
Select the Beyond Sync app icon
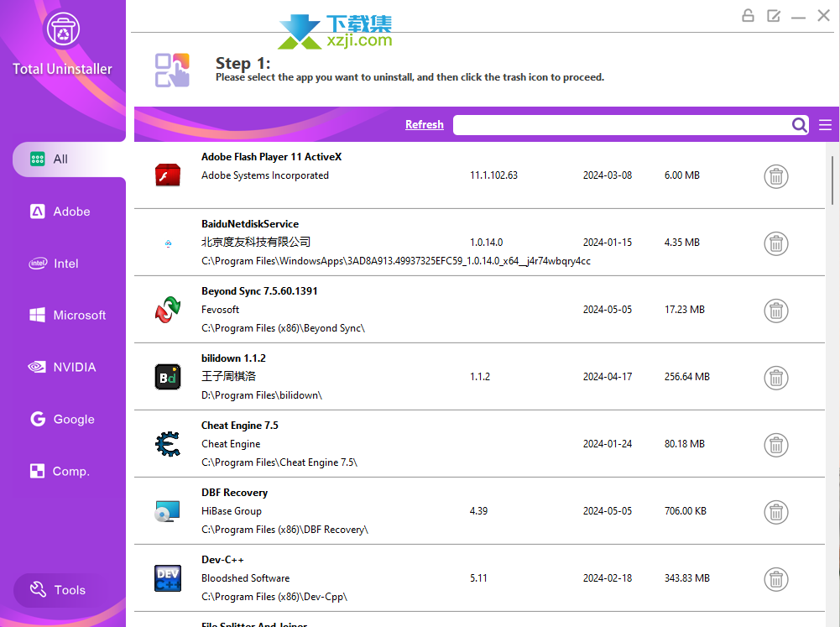pos(168,310)
